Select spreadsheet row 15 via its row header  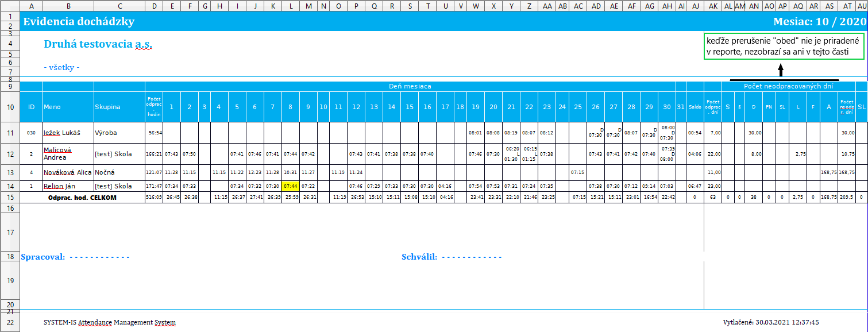click(x=10, y=197)
